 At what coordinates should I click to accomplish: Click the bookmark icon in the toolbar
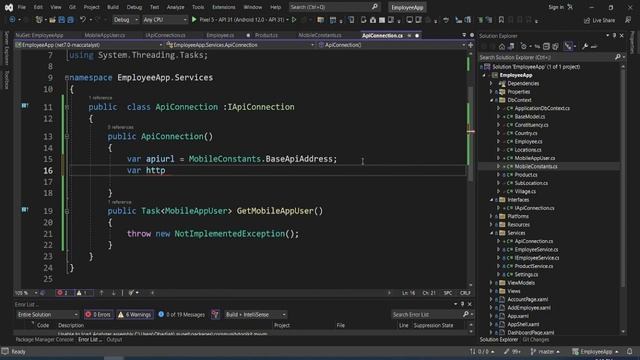pyautogui.click(x=501, y=20)
